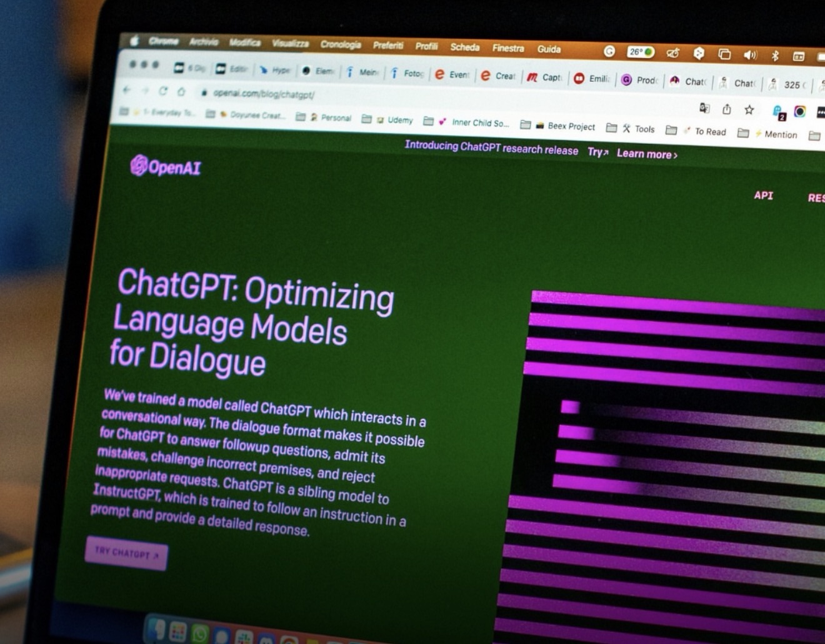The height and width of the screenshot is (644, 825).
Task: Open the Cronologia menu
Action: [x=341, y=44]
